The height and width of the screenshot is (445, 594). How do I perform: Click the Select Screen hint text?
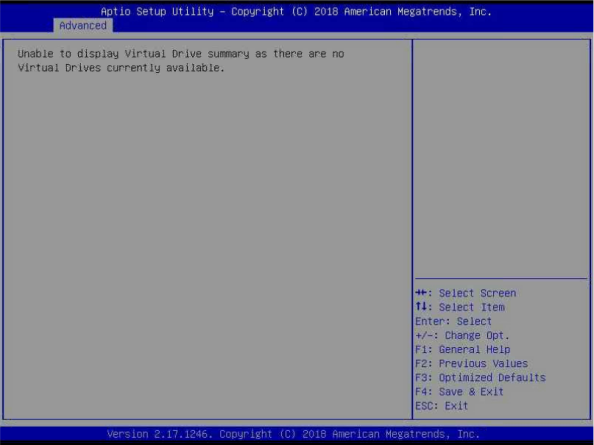click(x=477, y=293)
